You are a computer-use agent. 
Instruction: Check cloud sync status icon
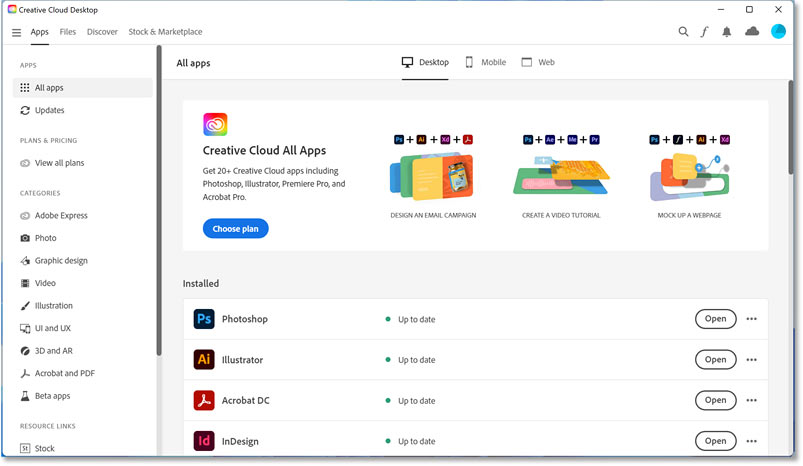(752, 32)
